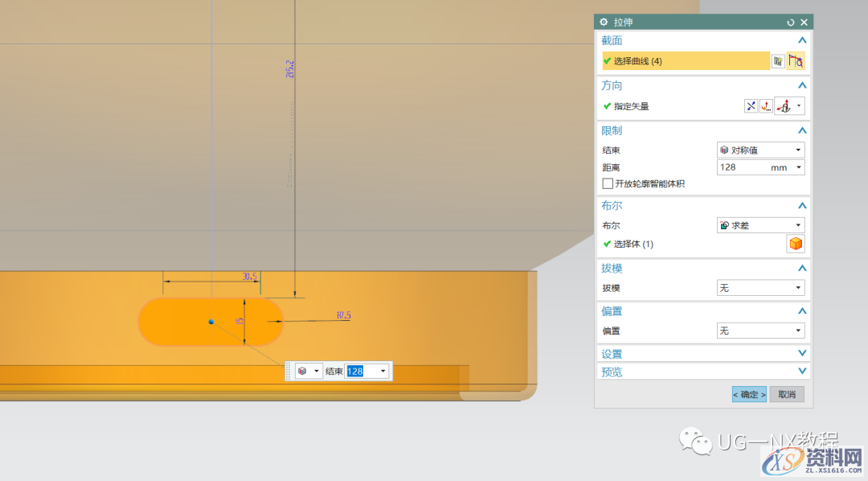Enable the 开放轮廓智能体积 checkbox
This screenshot has width=868, height=481.
(x=608, y=184)
